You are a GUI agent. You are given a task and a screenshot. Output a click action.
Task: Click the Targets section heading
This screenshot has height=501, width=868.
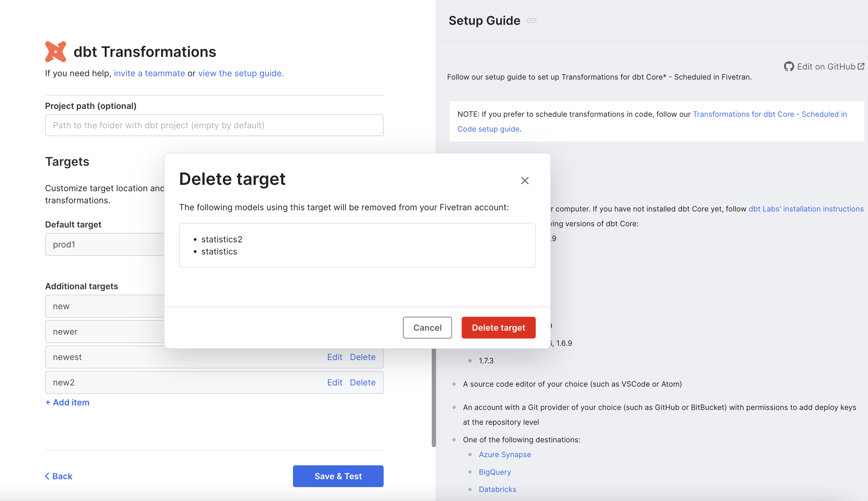67,161
